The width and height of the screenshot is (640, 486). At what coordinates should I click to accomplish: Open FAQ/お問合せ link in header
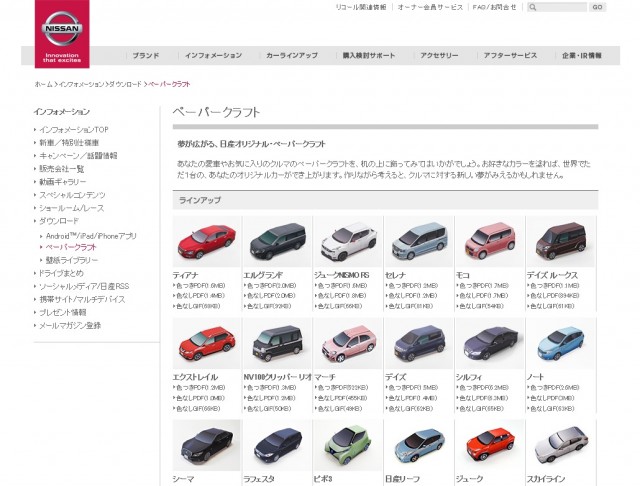[x=494, y=7]
